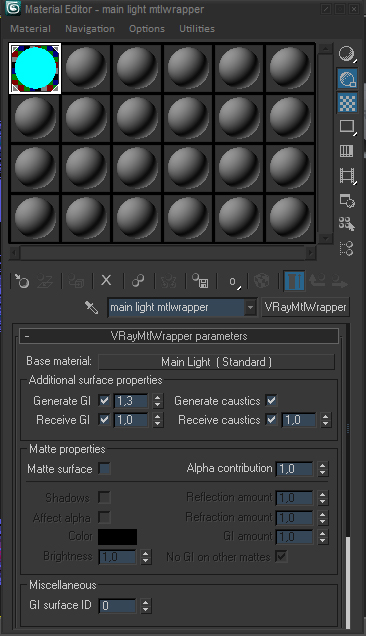The image size is (366, 636).
Task: Click the Put to Library icon
Action: [x=200, y=281]
